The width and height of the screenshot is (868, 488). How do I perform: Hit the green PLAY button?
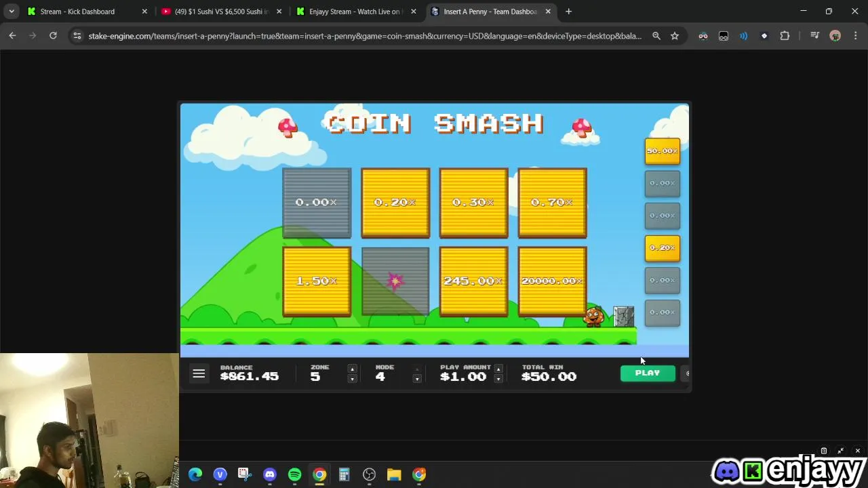[648, 373]
